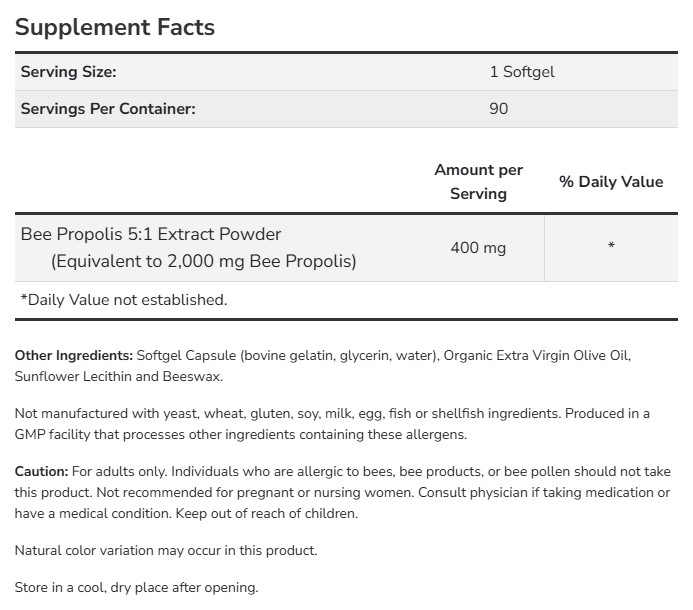Click the bold Caution label
The height and width of the screenshot is (610, 693).
click(x=42, y=471)
